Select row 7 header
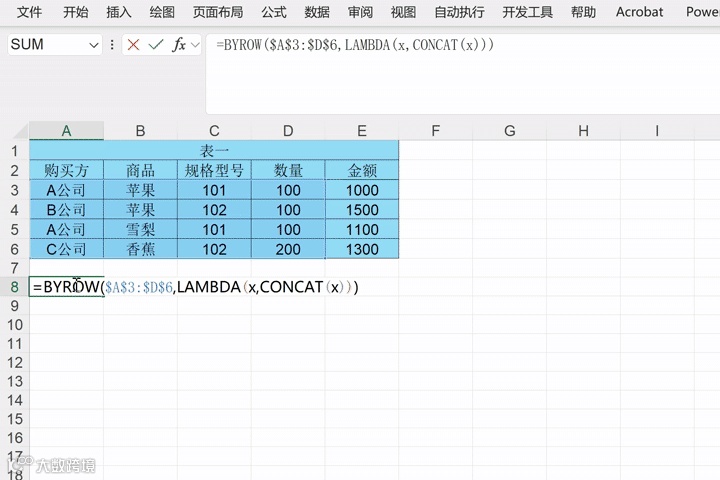 point(15,268)
